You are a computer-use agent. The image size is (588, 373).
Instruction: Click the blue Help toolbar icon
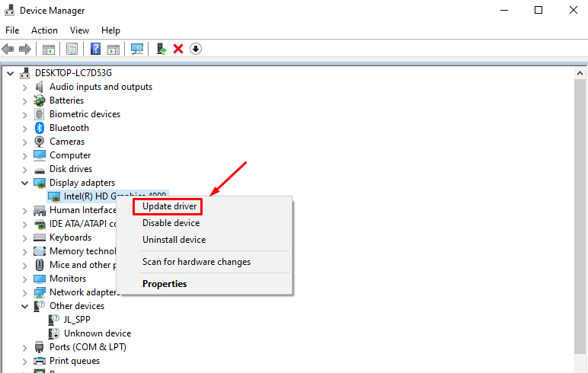coord(96,49)
